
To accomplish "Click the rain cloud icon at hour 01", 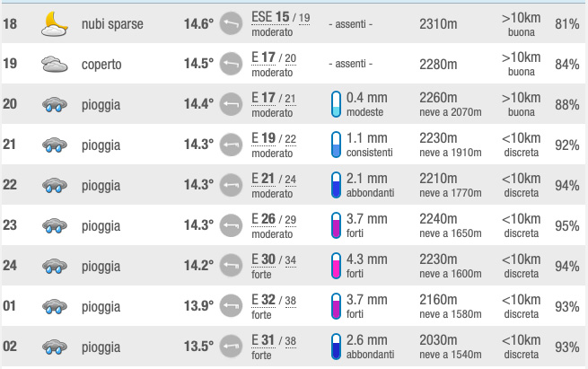I will coord(55,307).
